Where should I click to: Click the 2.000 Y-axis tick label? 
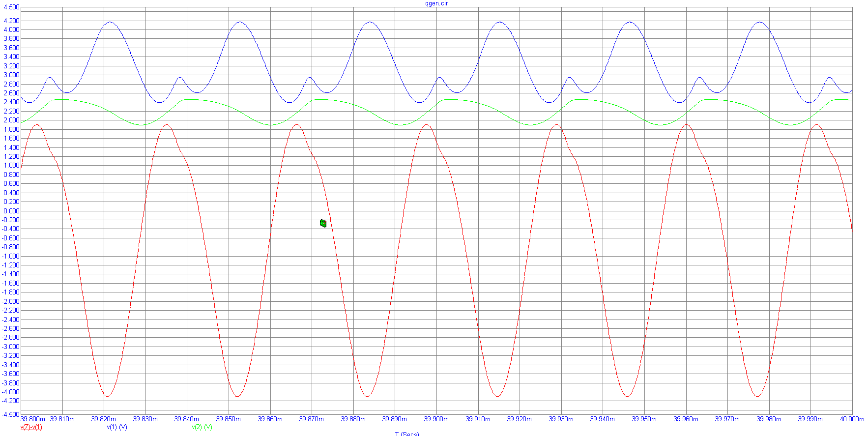tap(11, 120)
